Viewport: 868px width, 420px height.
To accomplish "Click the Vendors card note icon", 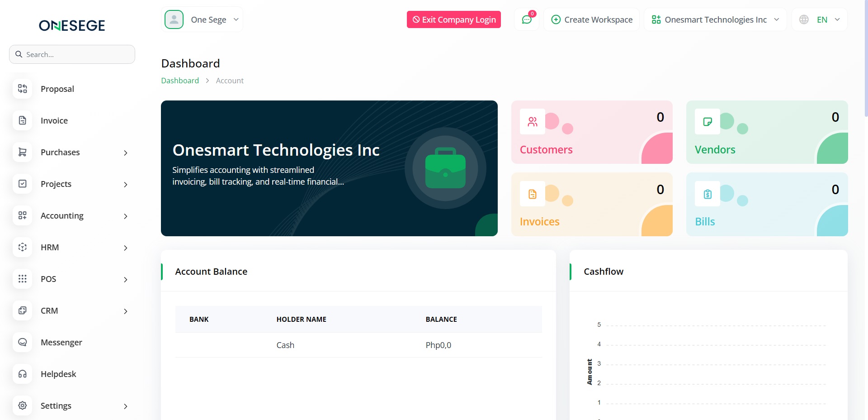I will coord(708,122).
